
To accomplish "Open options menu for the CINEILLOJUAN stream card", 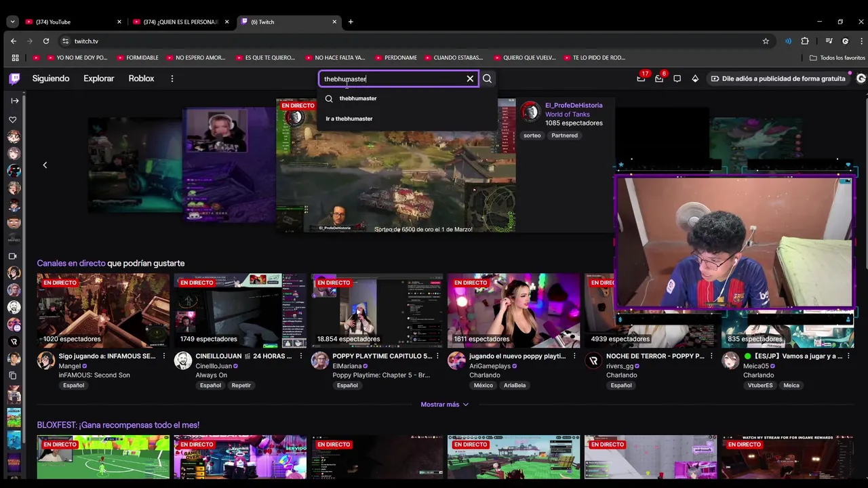I will pyautogui.click(x=301, y=356).
